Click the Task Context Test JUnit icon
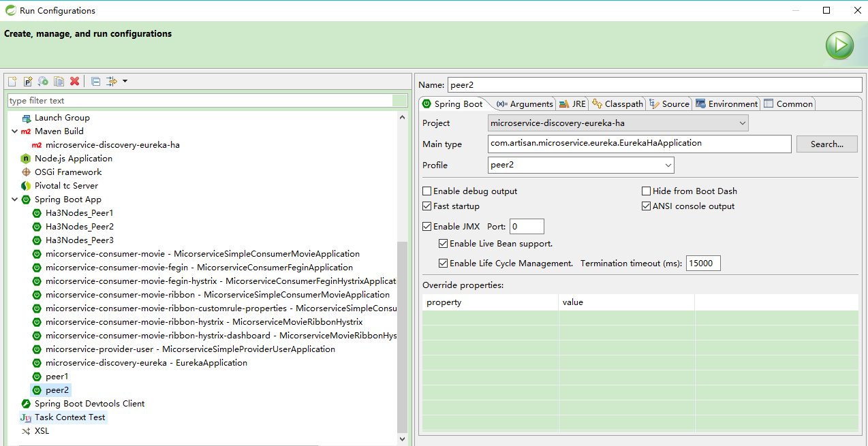 [x=26, y=417]
